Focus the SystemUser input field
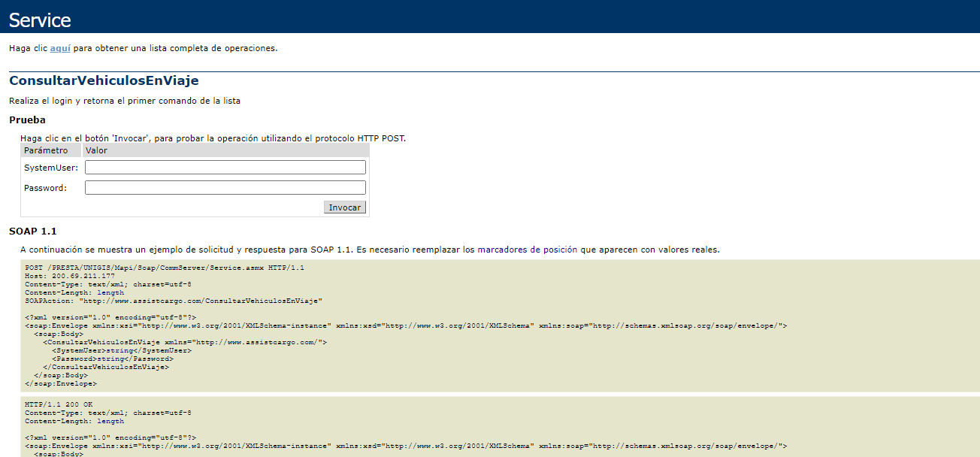Screen dimensions: 980x457 coord(225,168)
